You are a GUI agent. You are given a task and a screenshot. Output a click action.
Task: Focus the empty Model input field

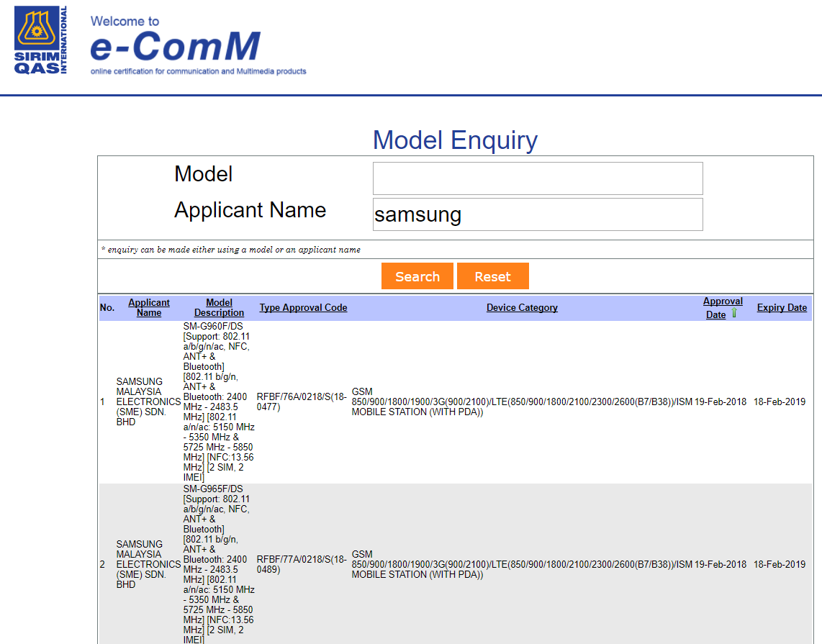click(537, 178)
